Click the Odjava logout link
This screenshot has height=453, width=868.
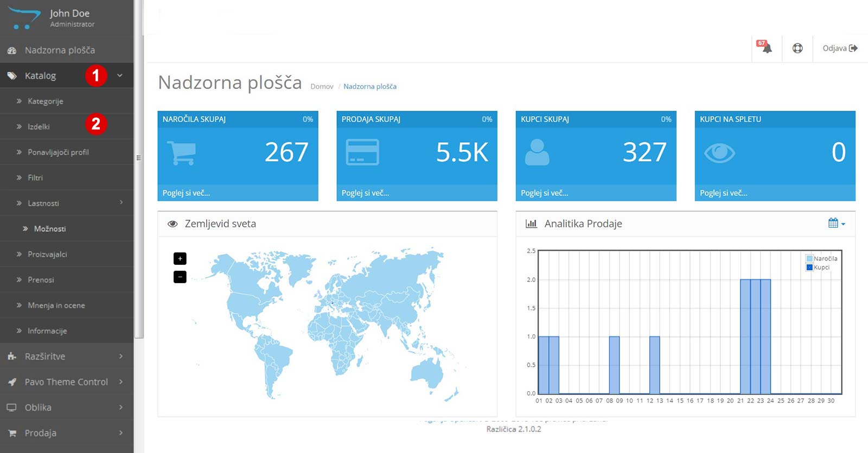point(839,48)
